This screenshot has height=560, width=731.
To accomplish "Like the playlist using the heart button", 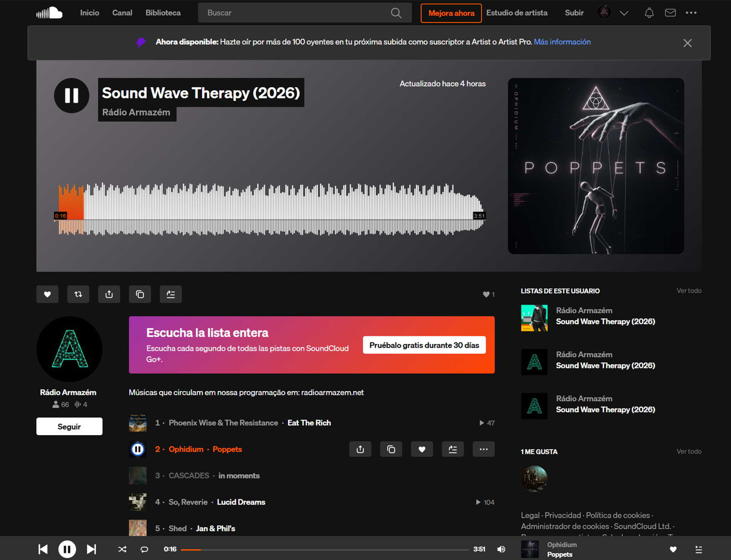I will [47, 294].
